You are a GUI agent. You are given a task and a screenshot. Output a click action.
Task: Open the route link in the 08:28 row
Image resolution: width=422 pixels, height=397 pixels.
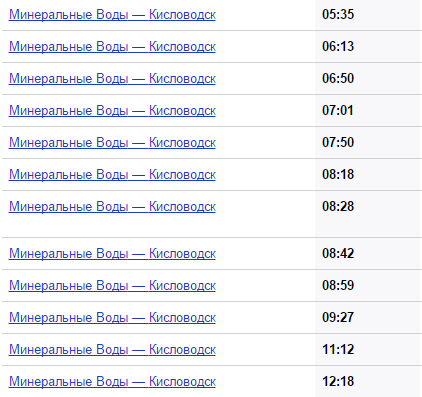point(112,207)
